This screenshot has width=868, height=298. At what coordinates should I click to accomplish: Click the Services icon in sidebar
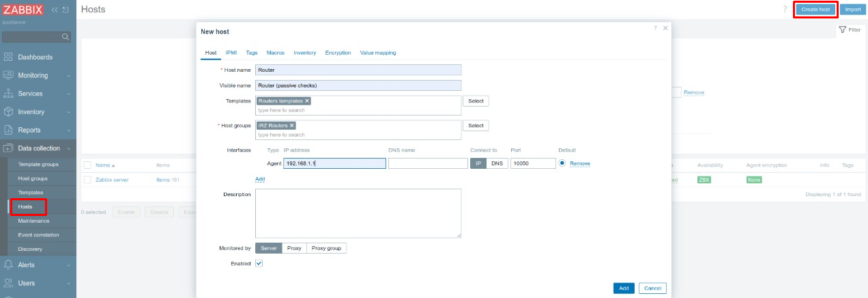(8, 94)
